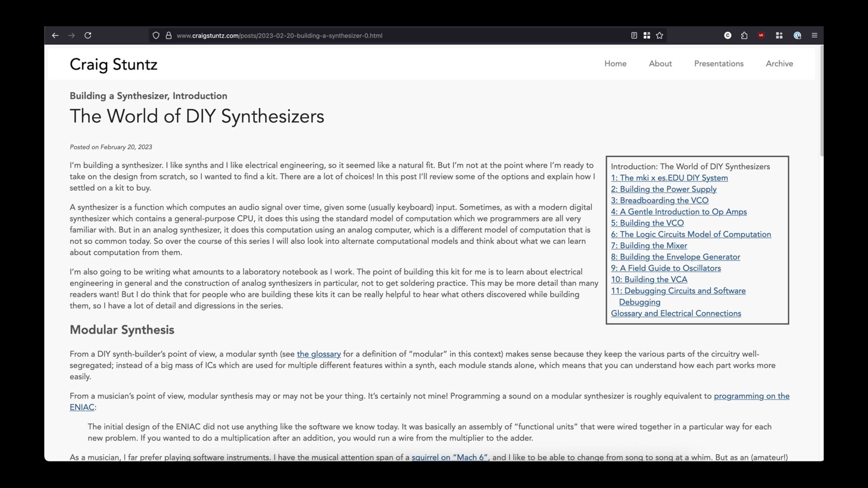Screen dimensions: 868x488
Task: Open the Presentations nav item
Action: [x=718, y=64]
